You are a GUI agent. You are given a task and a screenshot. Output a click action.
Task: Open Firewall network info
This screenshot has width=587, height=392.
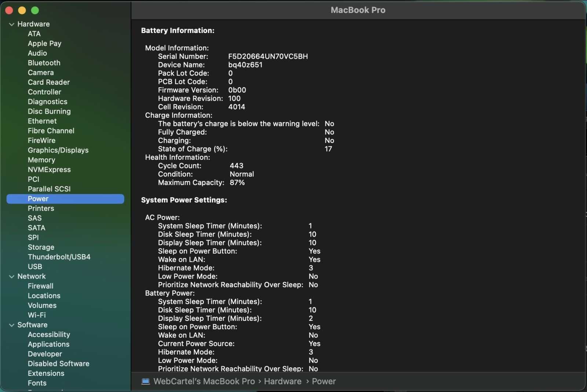point(40,286)
